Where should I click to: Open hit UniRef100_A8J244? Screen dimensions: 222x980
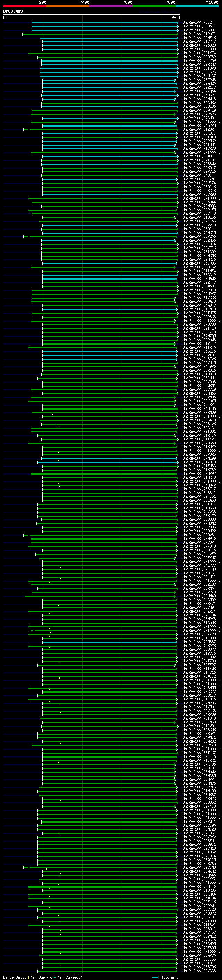tap(199, 23)
